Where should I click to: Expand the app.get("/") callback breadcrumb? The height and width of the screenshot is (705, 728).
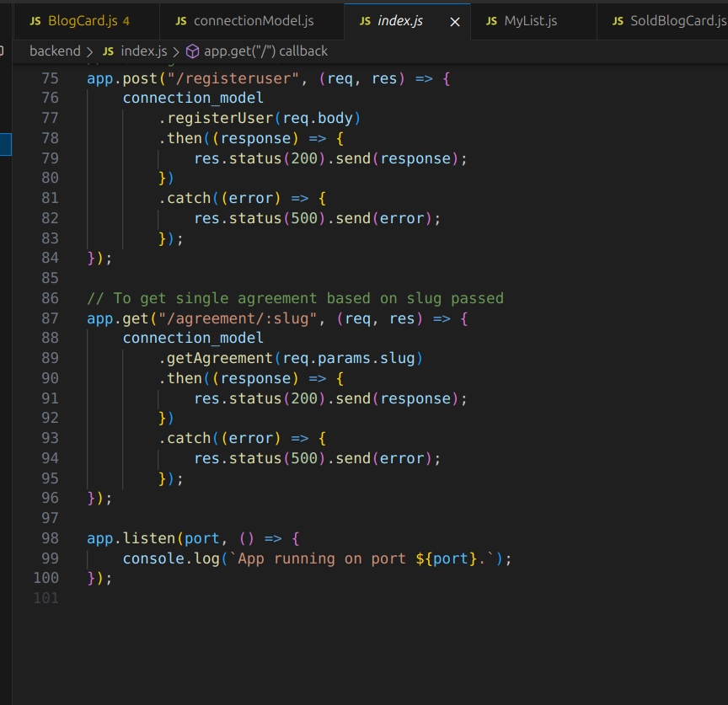click(x=265, y=51)
